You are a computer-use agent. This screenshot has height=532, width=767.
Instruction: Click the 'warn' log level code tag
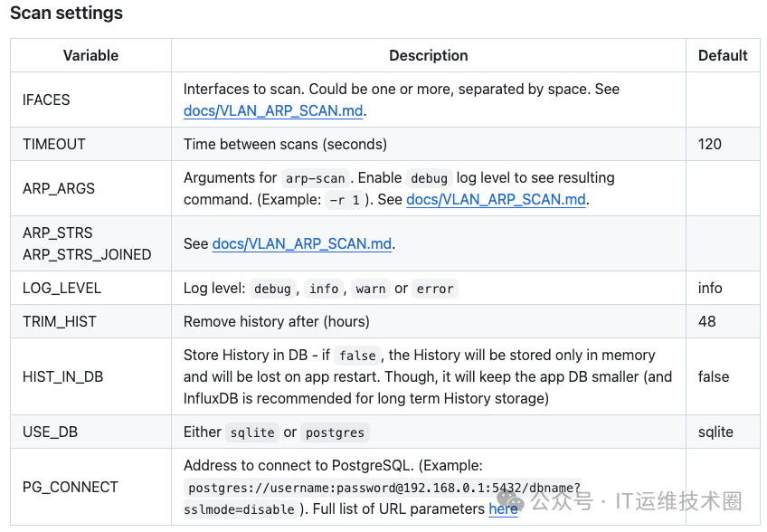pos(370,289)
